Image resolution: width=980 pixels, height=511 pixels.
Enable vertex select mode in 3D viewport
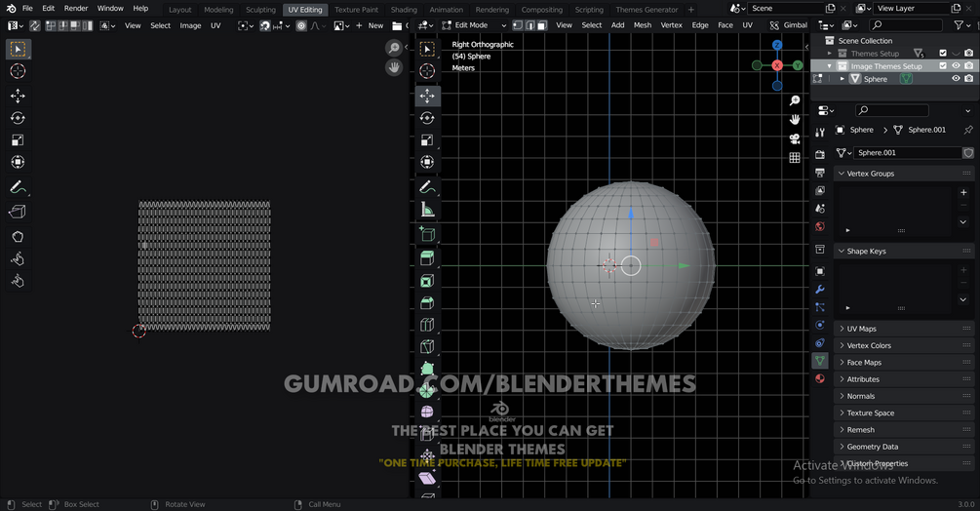[x=518, y=25]
